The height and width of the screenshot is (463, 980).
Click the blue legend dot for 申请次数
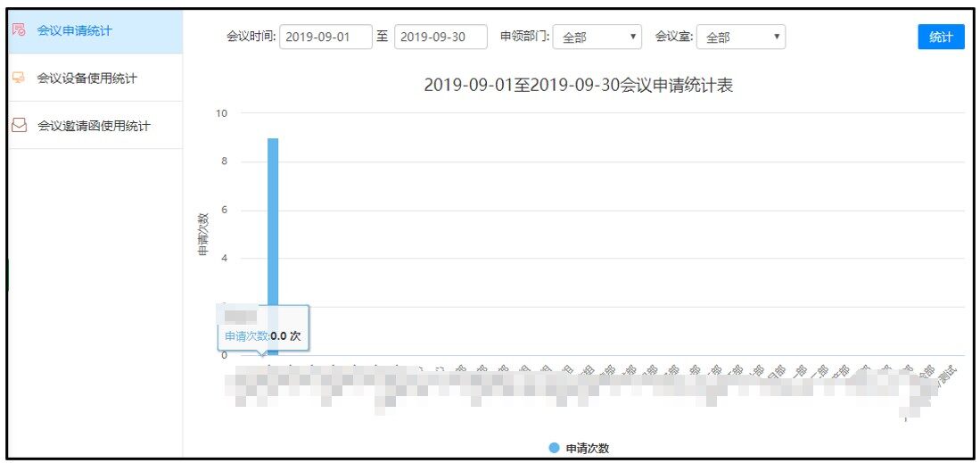click(x=554, y=448)
